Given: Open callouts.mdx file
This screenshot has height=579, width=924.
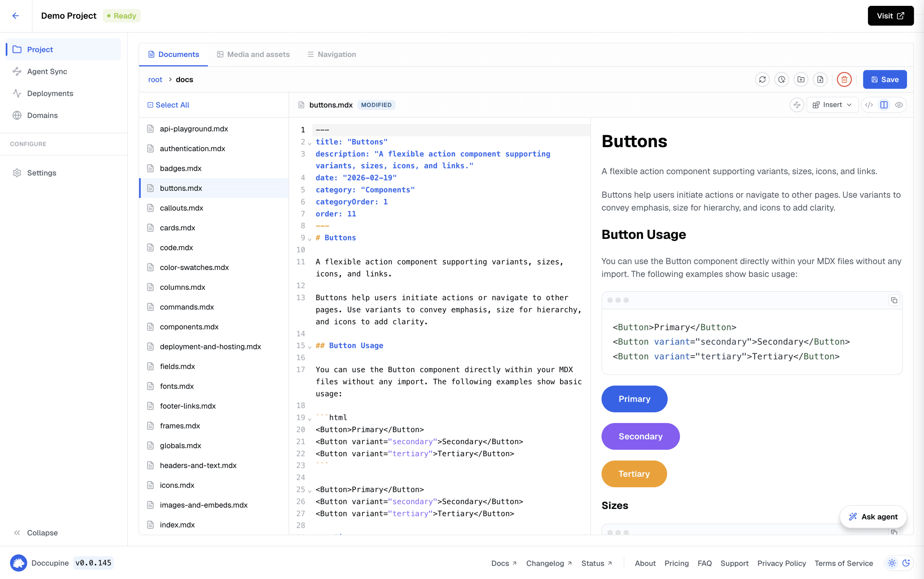Looking at the screenshot, I should point(214,208).
